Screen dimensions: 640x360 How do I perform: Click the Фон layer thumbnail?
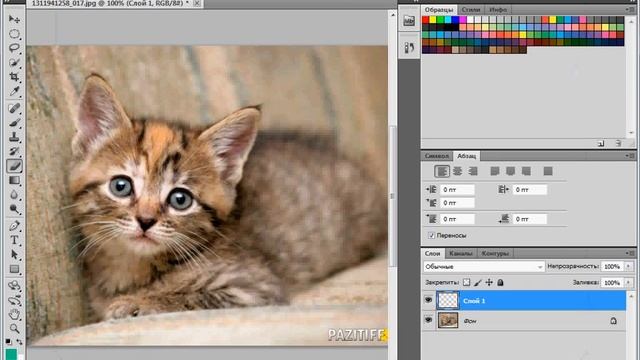click(448, 320)
